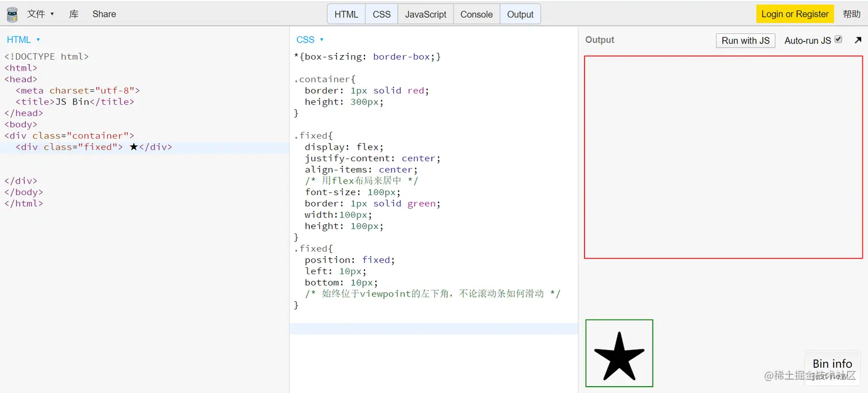Expand the CSS panel language dropdown

coord(310,40)
